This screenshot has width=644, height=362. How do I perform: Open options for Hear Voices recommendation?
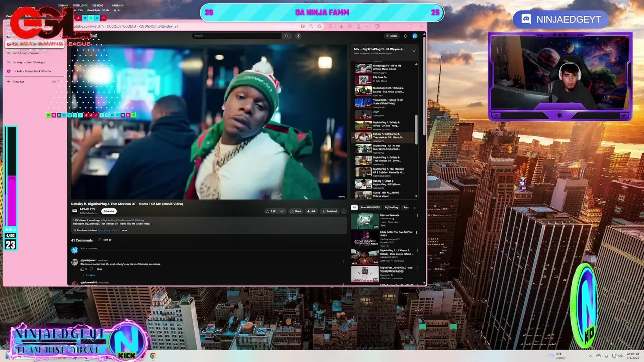point(417,251)
